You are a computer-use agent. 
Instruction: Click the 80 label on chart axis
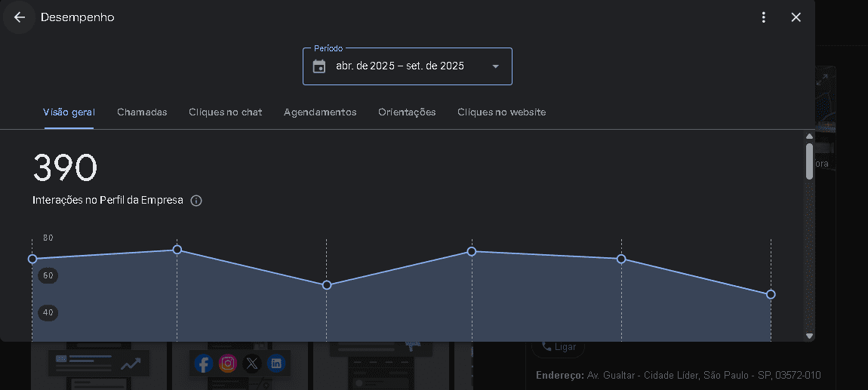48,238
